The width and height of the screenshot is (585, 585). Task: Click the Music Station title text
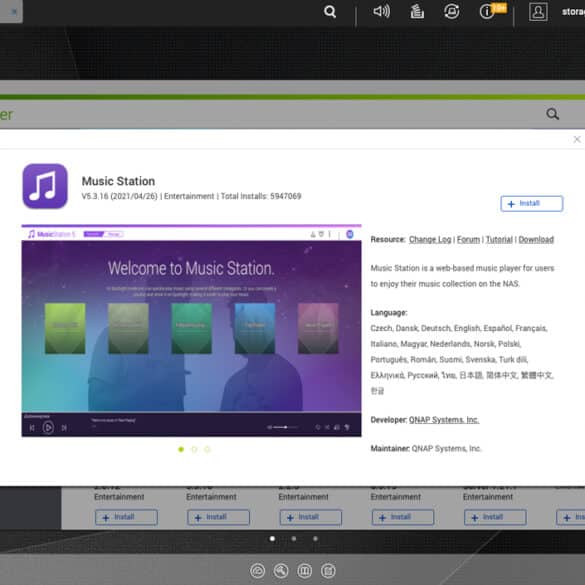click(118, 181)
